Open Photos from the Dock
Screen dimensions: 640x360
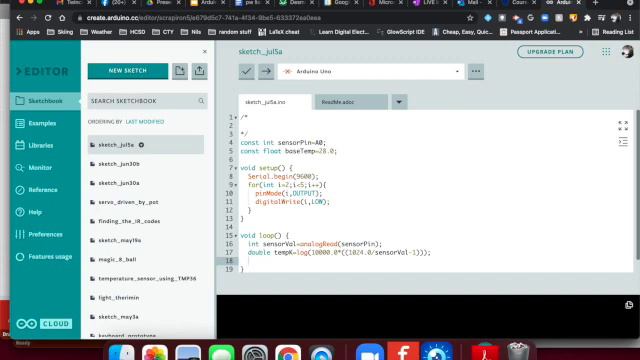pyautogui.click(x=155, y=353)
